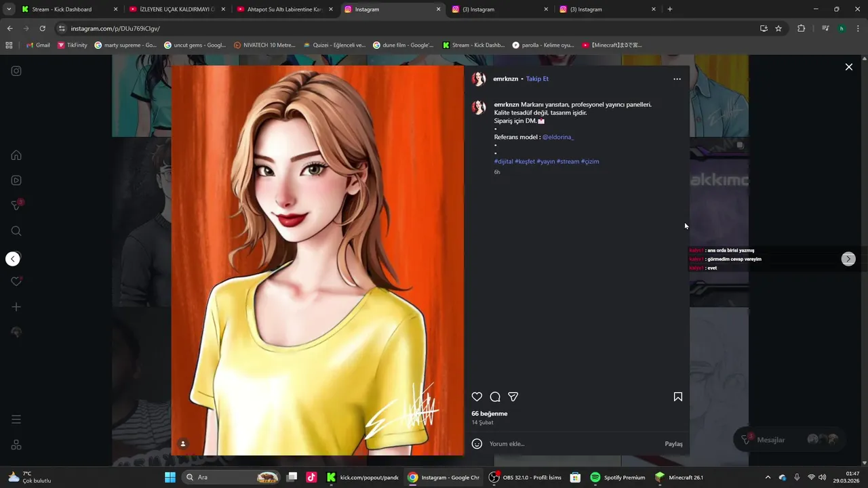Reload the Instagram page

tap(42, 28)
